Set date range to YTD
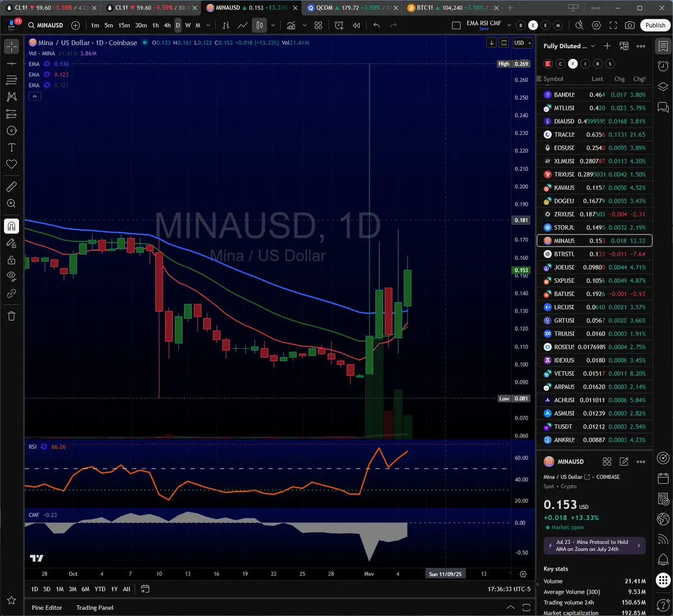673x616 pixels. (100, 589)
